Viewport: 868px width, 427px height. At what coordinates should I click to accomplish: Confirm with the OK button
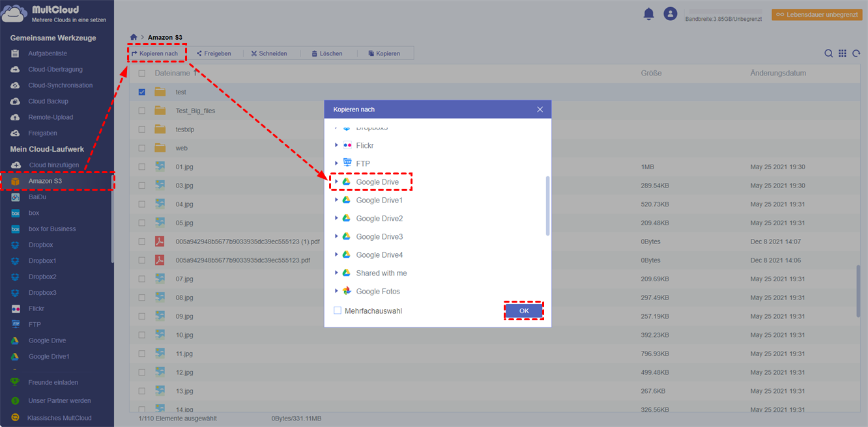[524, 311]
